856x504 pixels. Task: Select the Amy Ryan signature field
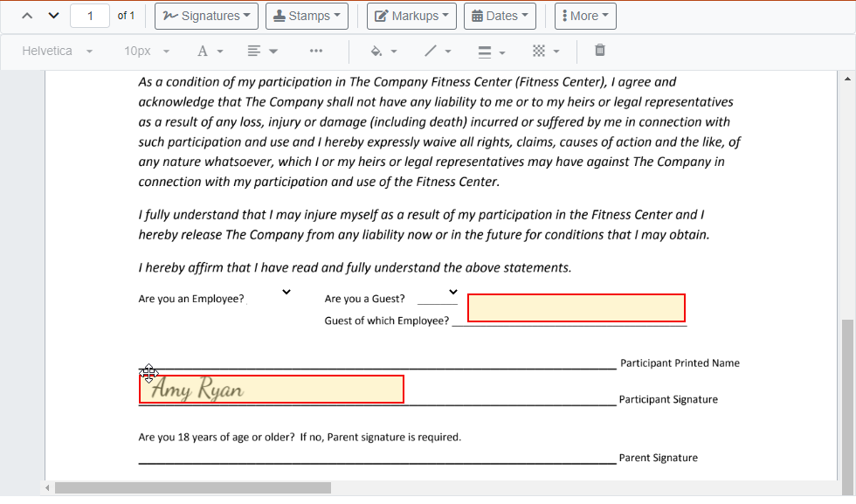point(272,390)
